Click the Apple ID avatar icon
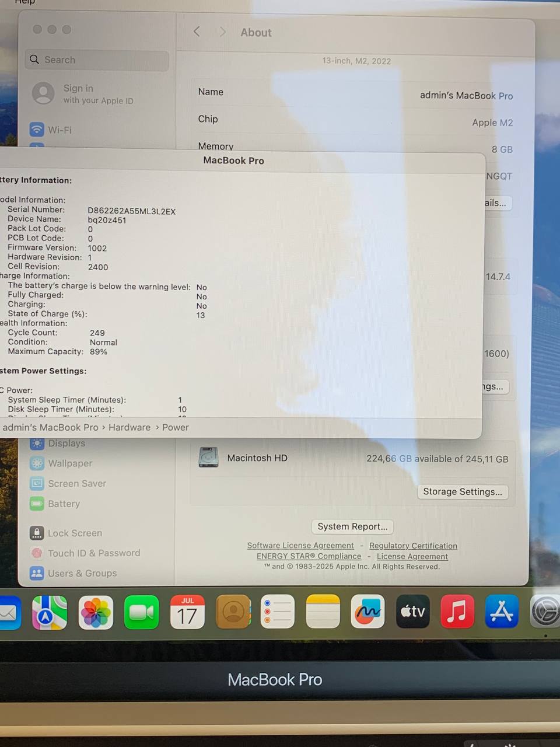 [43, 93]
